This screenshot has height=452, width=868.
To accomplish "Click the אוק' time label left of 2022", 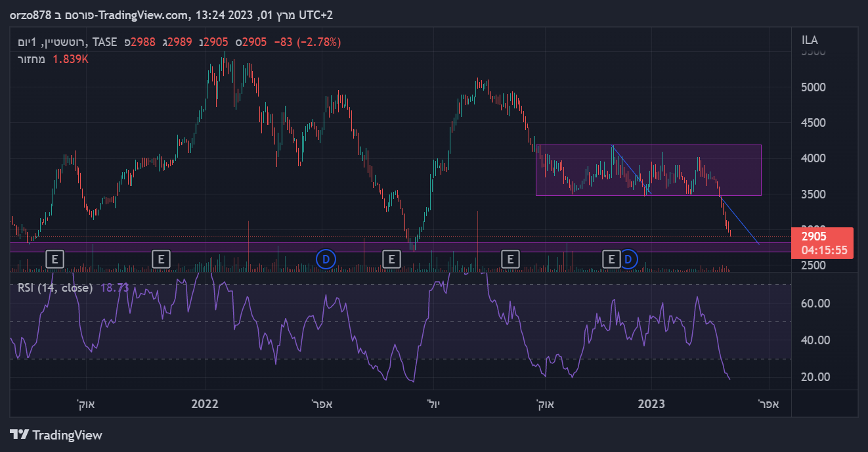I will tap(85, 404).
